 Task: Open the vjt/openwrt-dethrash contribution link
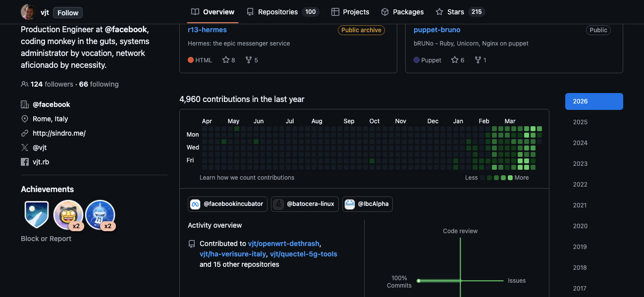(283, 243)
